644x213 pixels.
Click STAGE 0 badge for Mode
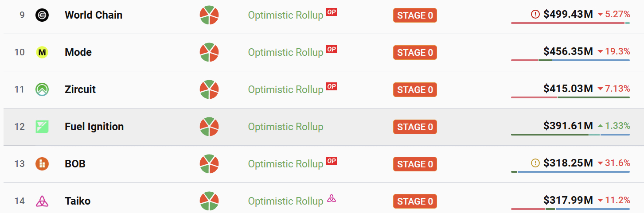pyautogui.click(x=415, y=53)
